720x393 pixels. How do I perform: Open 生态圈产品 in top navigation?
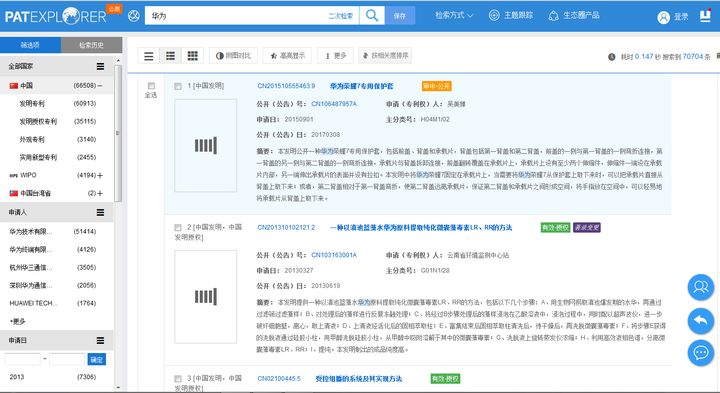(x=574, y=16)
